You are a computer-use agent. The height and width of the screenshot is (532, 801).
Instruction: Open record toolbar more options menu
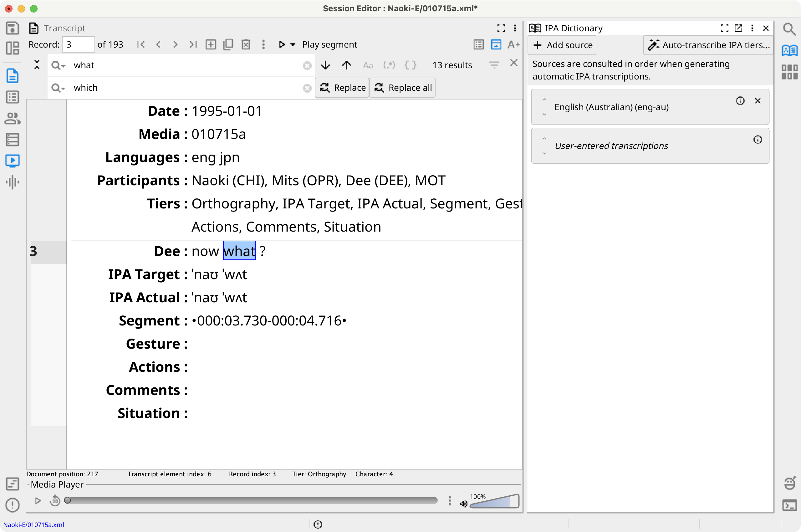point(263,44)
